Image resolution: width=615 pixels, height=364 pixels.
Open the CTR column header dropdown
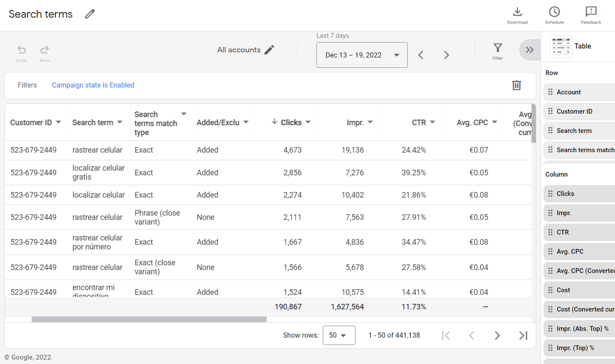point(432,122)
